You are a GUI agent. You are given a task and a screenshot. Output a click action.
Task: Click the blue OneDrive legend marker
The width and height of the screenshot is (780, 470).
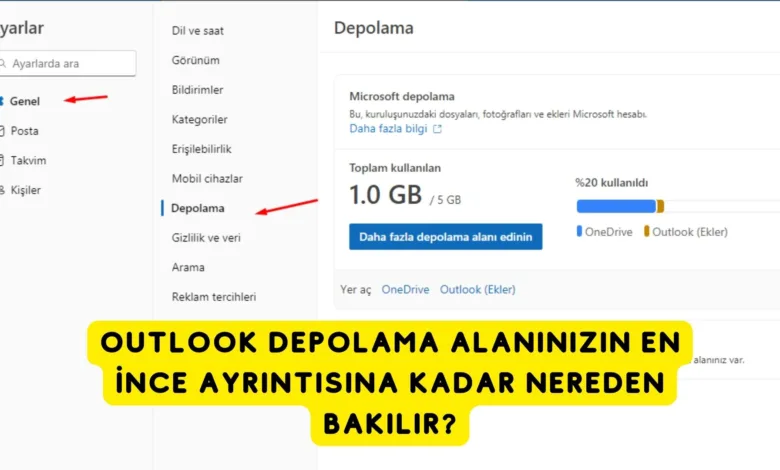(579, 231)
